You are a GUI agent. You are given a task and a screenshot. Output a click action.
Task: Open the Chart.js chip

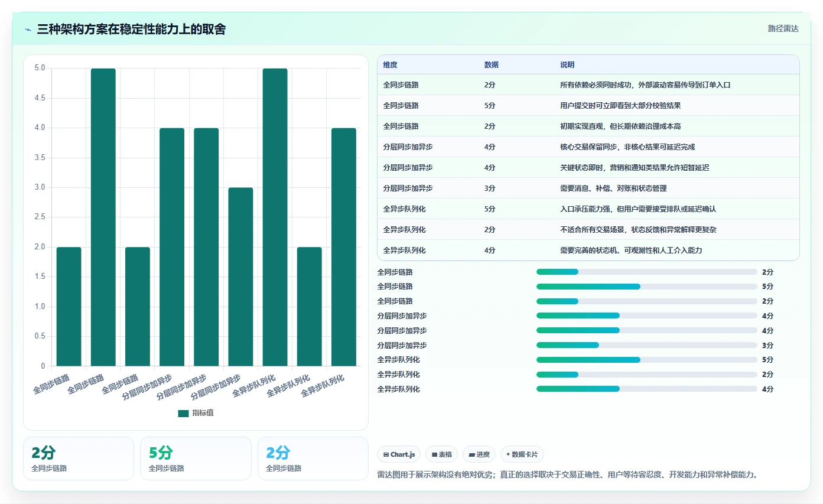[399, 454]
